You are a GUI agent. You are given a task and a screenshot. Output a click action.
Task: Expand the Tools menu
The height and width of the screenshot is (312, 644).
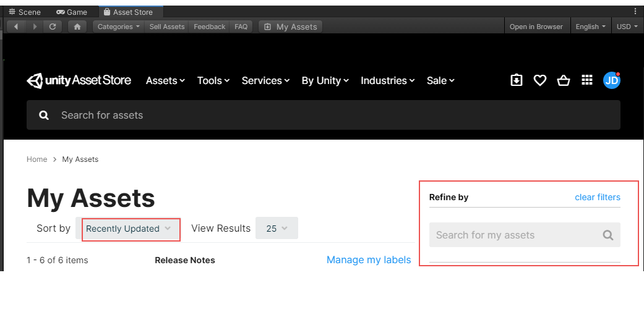click(x=213, y=81)
